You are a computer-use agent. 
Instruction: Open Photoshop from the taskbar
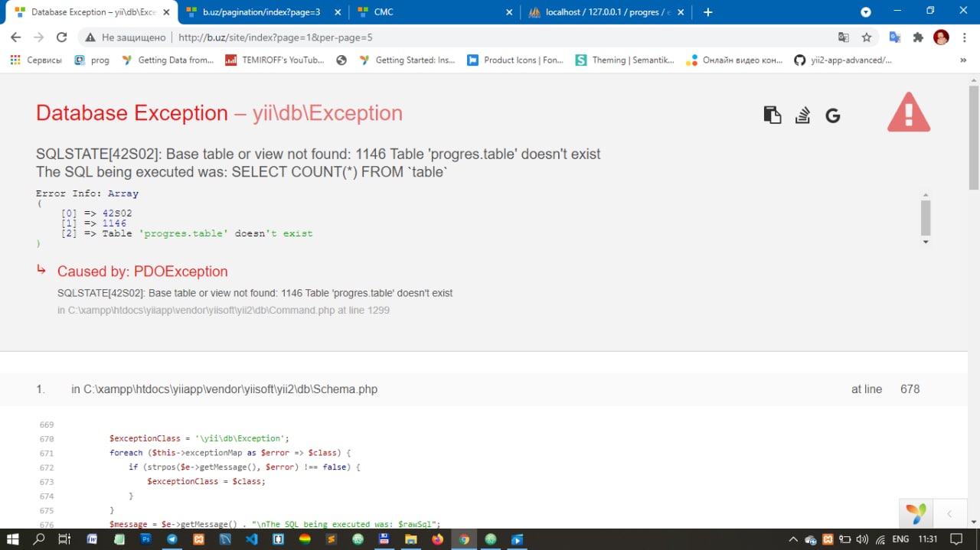[x=145, y=539]
